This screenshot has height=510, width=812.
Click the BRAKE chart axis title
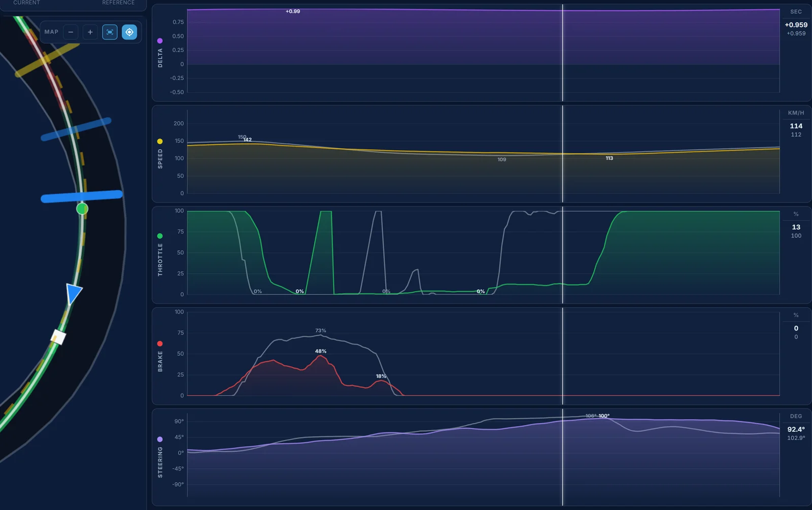[160, 361]
